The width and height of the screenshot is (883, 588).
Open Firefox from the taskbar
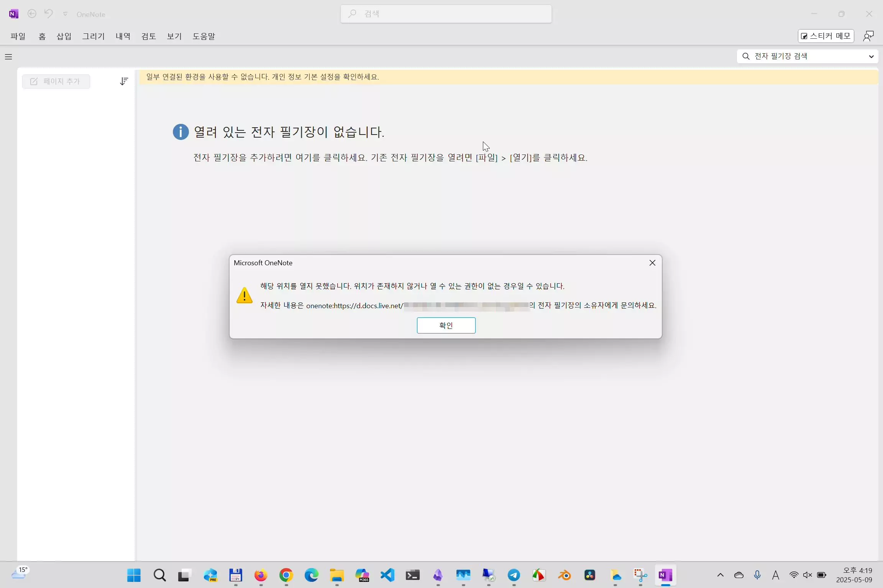pyautogui.click(x=261, y=575)
